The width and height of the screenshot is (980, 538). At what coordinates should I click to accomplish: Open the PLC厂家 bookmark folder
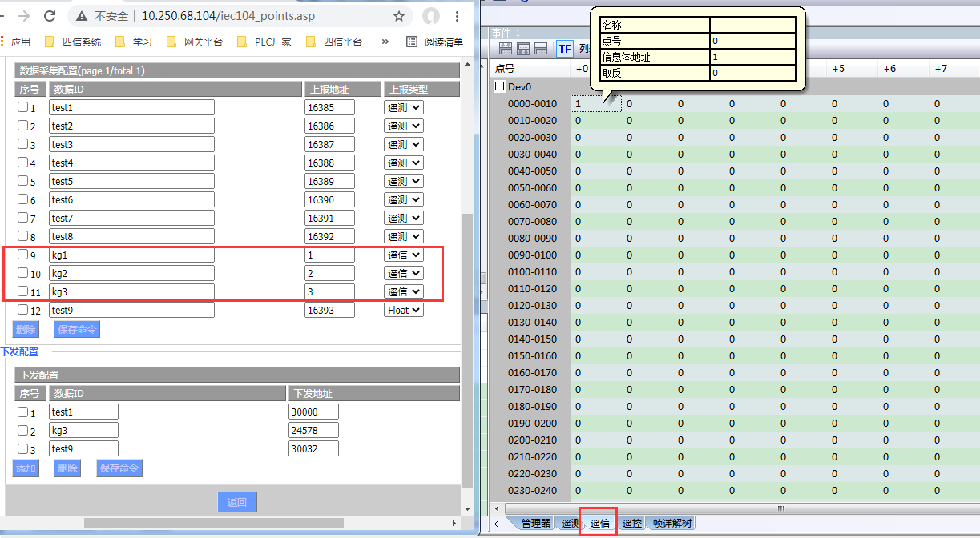(x=264, y=42)
